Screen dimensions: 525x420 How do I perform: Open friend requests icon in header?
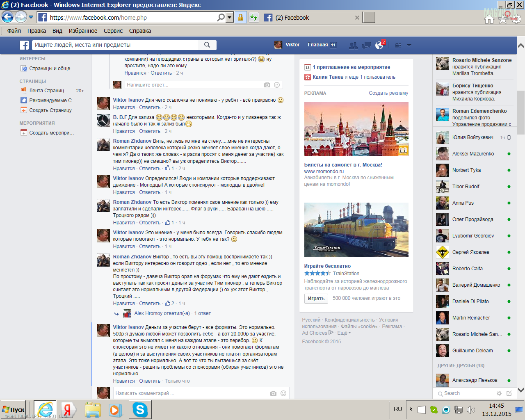(x=353, y=46)
